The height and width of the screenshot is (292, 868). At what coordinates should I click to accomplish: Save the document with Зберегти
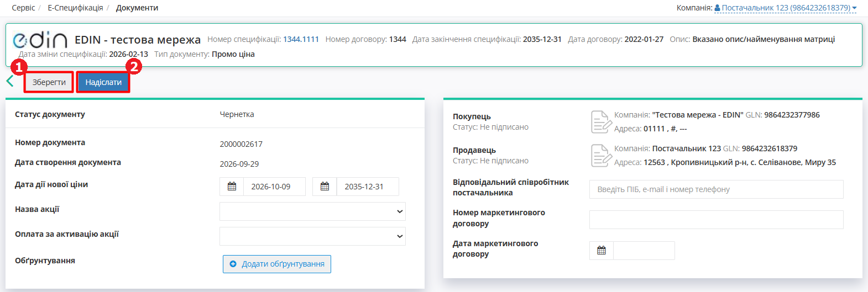49,82
